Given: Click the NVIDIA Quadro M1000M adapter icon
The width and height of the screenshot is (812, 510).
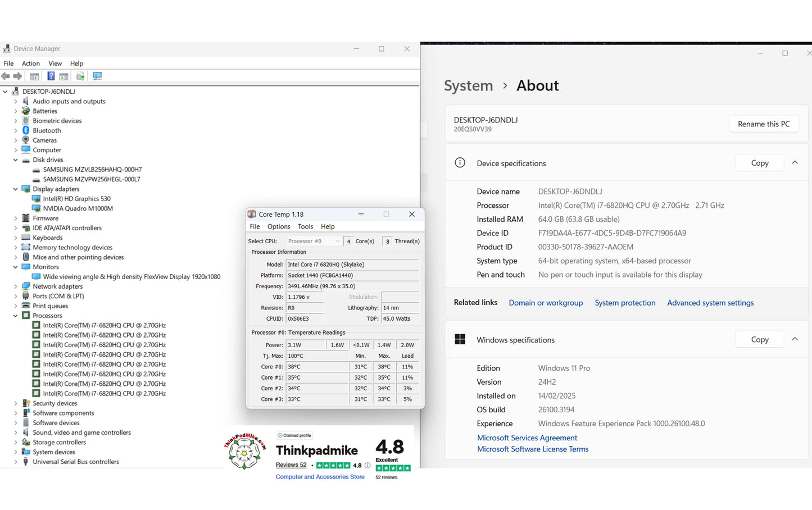Looking at the screenshot, I should click(x=37, y=208).
